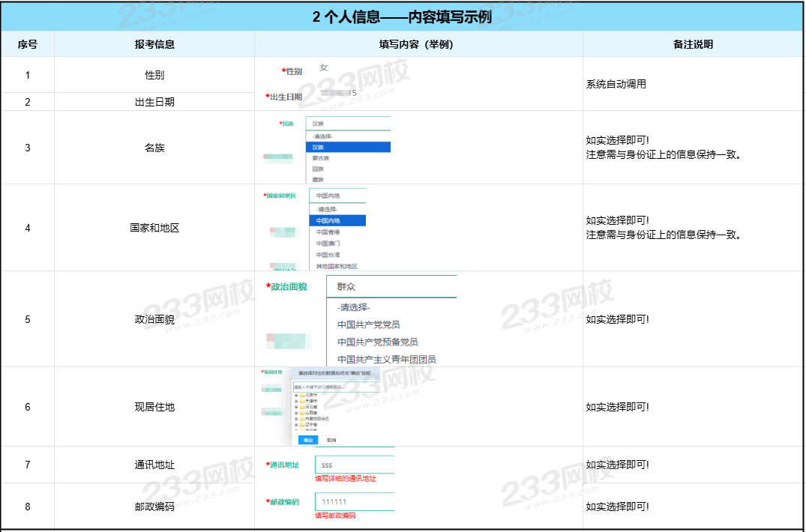Expand the 天津市 tree node plus box
This screenshot has height=532, width=806.
click(x=296, y=401)
